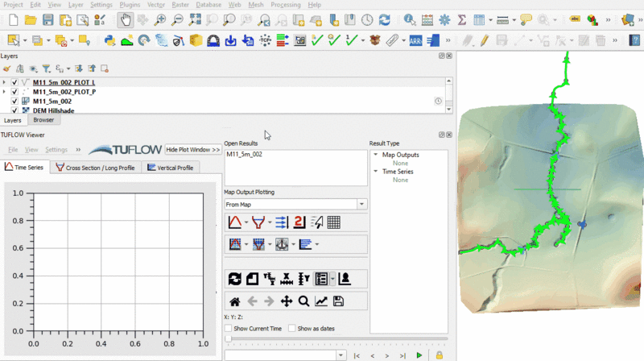Open the Python console from toolbar
This screenshot has height=361, width=644.
pyautogui.click(x=109, y=39)
